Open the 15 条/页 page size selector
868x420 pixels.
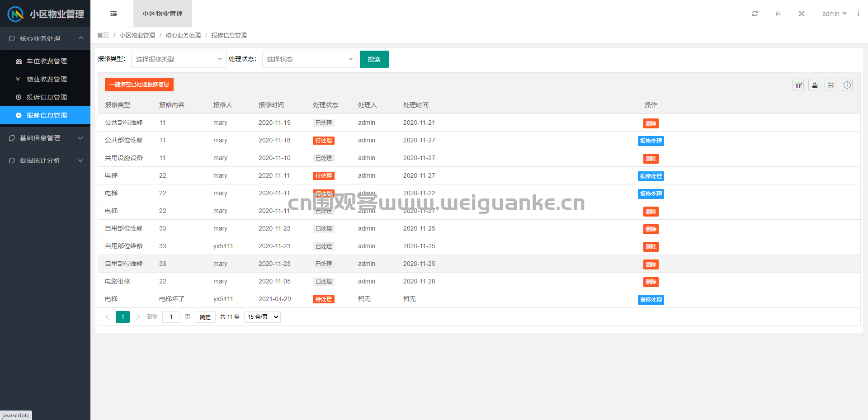[263, 317]
